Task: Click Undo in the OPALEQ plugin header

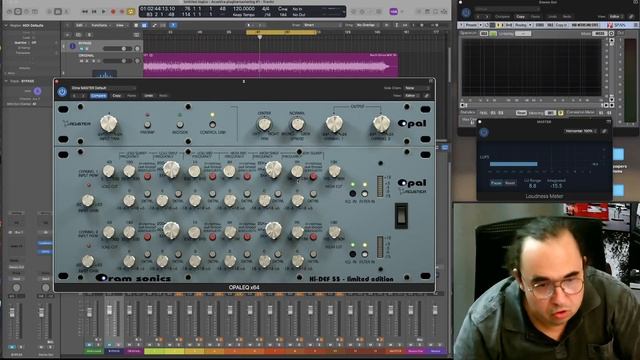Action: (x=149, y=96)
